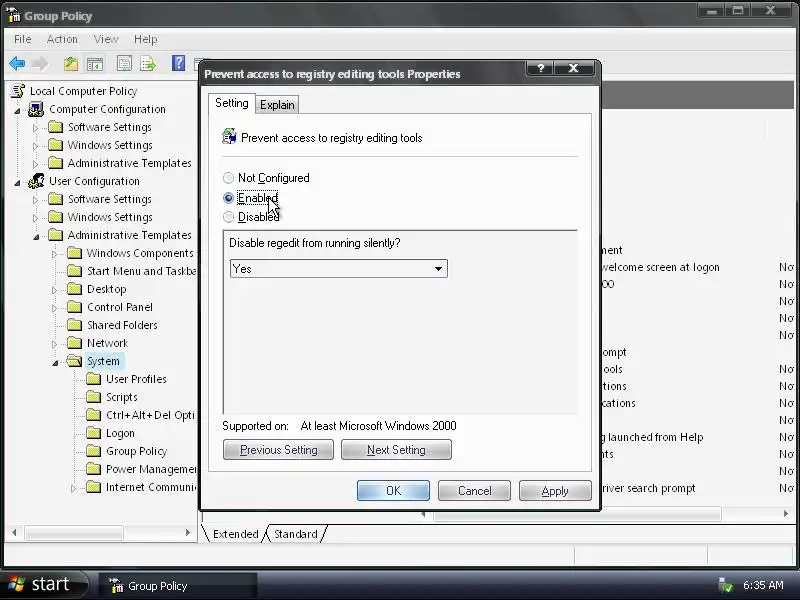This screenshot has width=800, height=600.
Task: Click the policy icon beside setting title
Action: 229,137
